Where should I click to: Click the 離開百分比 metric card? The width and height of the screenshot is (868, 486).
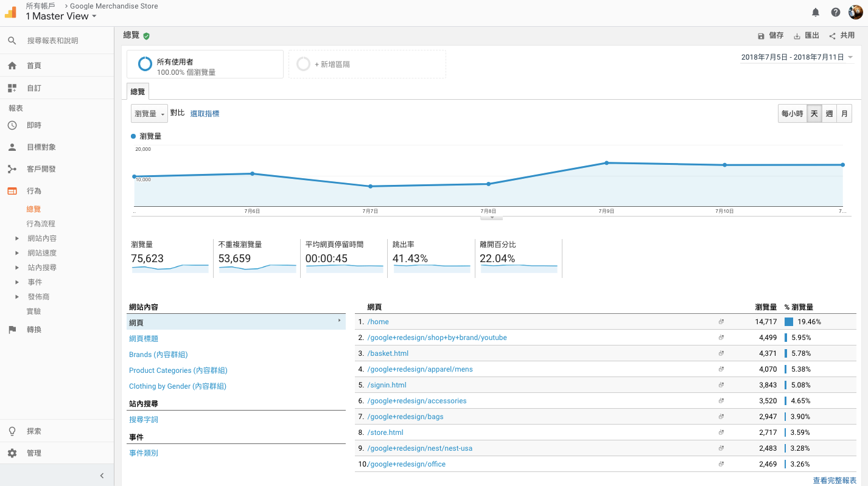click(519, 259)
